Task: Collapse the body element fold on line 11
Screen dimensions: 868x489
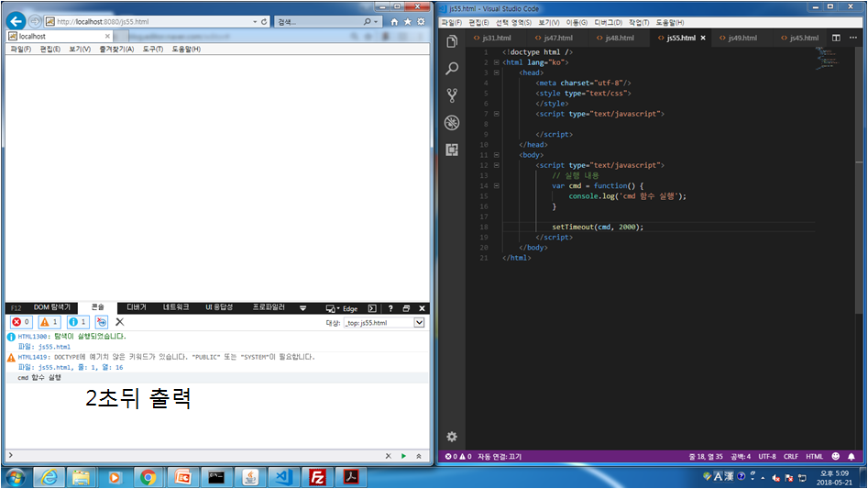Action: [x=497, y=155]
